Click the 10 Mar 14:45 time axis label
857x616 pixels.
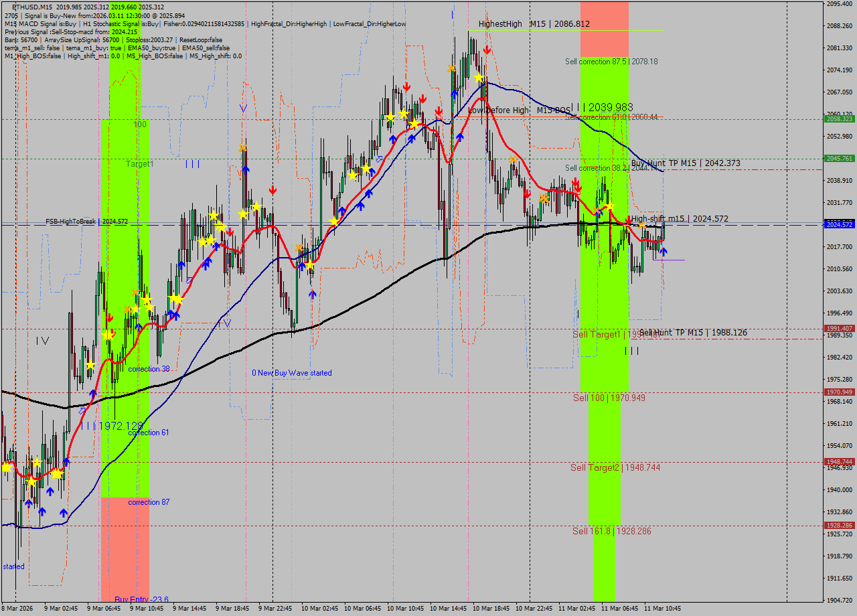(x=449, y=609)
